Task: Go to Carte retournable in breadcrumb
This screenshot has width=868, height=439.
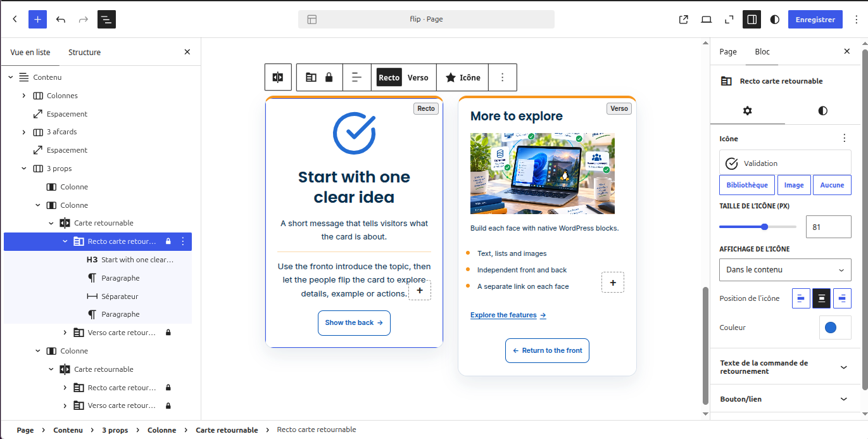Action: click(227, 430)
